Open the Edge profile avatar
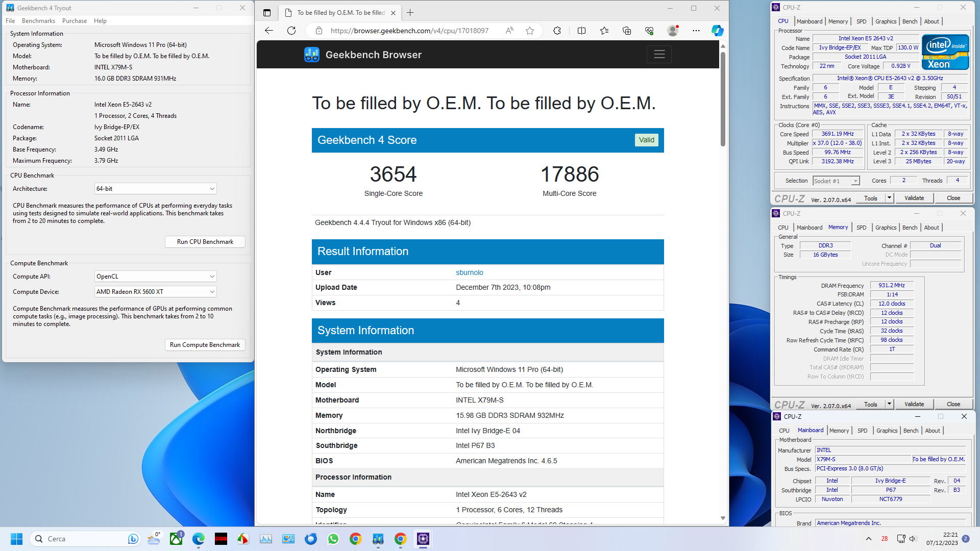Viewport: 980px width, 551px height. click(673, 31)
